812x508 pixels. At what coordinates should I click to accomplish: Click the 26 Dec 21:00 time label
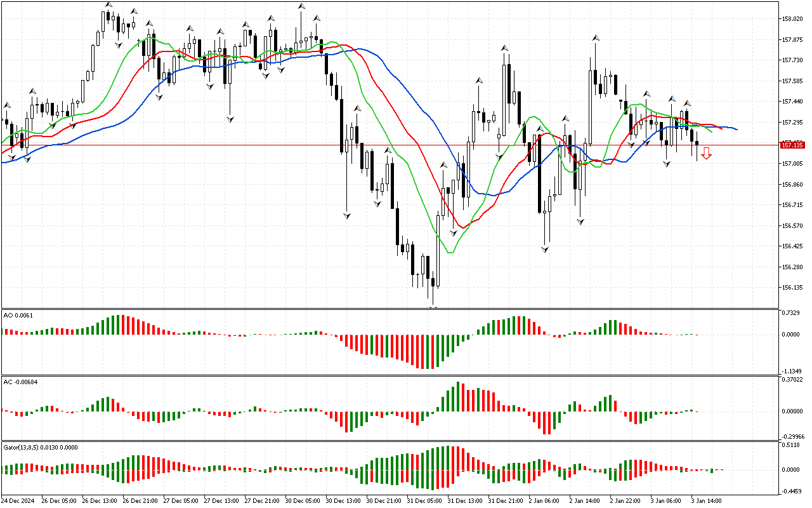pos(140,501)
